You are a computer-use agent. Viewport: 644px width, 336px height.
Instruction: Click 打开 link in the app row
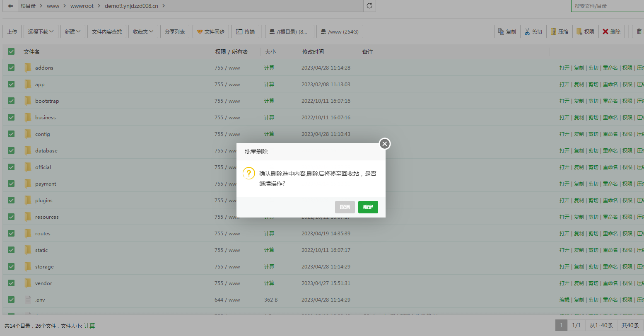pyautogui.click(x=564, y=84)
